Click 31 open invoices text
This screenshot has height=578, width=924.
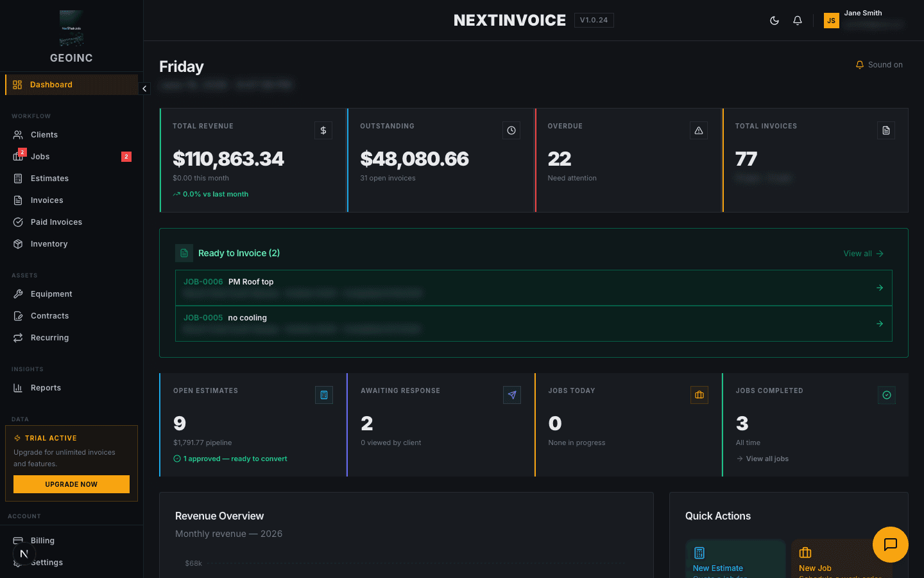click(388, 178)
